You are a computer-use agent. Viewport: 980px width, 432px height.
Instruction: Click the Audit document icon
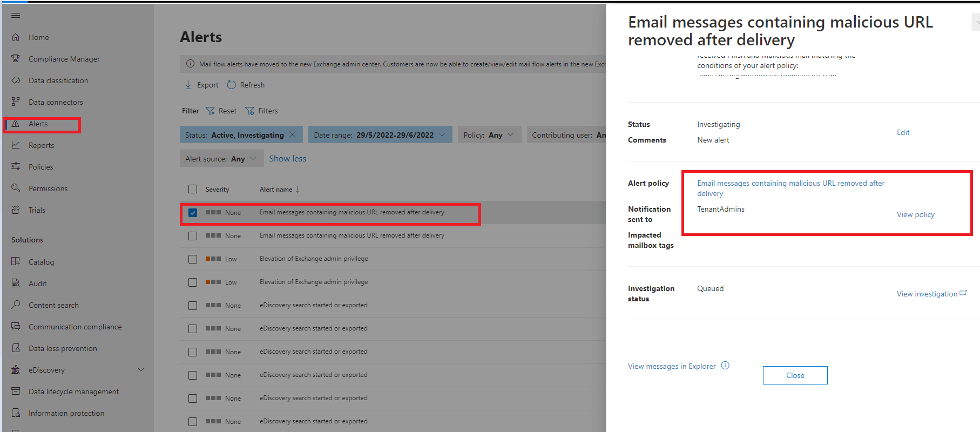(x=16, y=283)
